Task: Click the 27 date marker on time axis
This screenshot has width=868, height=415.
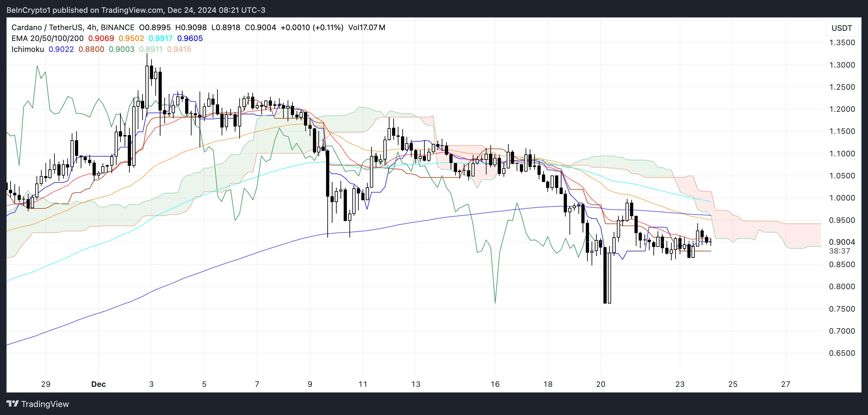Action: pos(785,384)
